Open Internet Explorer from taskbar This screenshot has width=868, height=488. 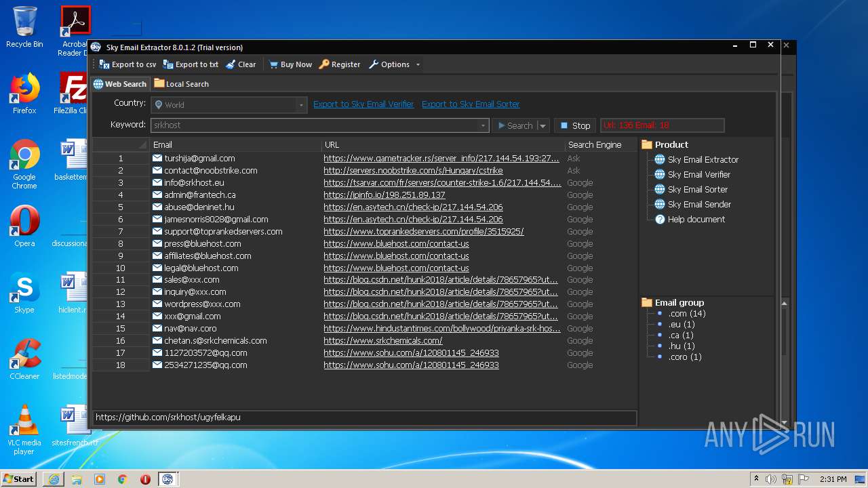tap(54, 479)
